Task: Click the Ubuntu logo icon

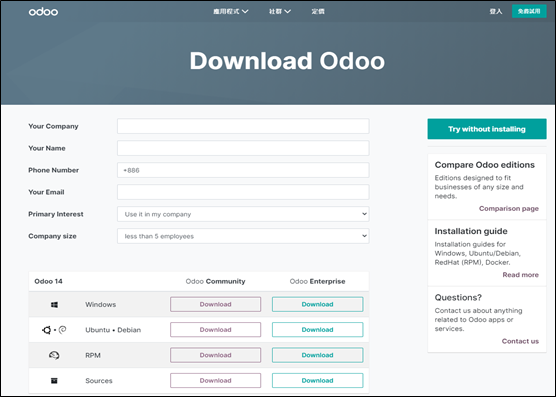Action: (x=46, y=330)
